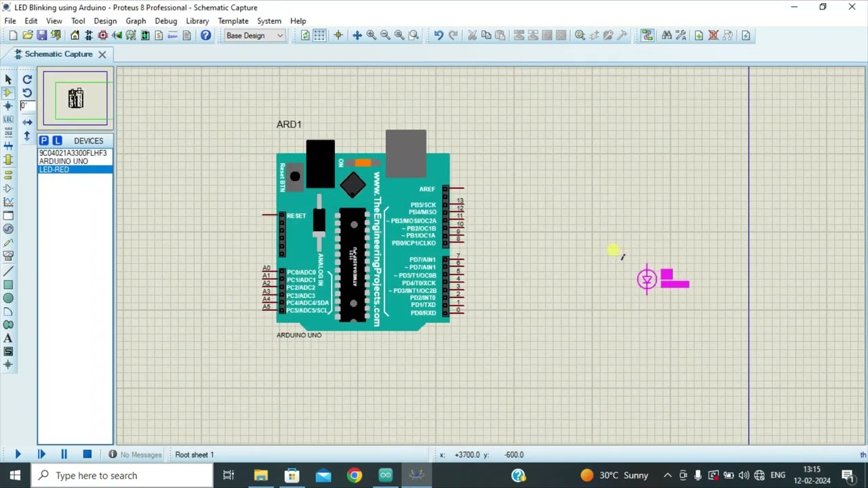
Task: Select the Generator mode sine icon
Action: click(8, 229)
